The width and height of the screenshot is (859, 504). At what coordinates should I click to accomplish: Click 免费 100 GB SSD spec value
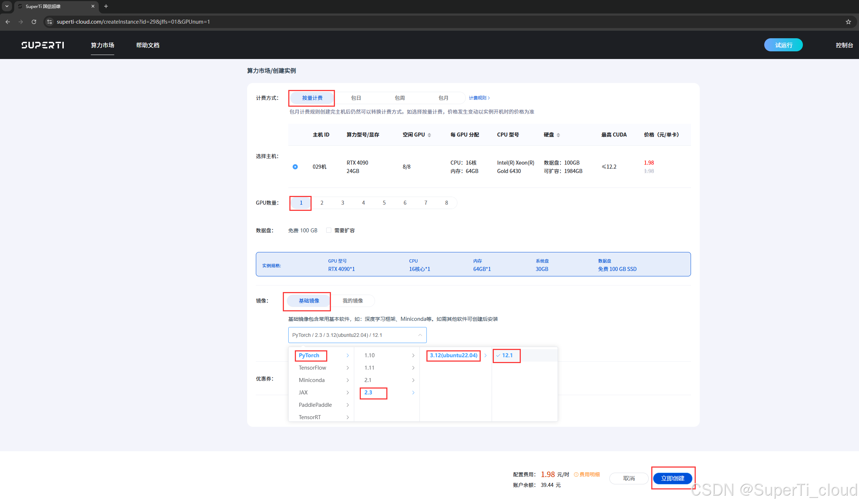(617, 269)
